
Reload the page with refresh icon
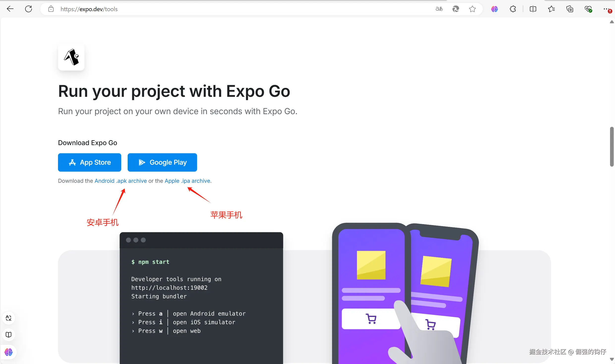(29, 9)
